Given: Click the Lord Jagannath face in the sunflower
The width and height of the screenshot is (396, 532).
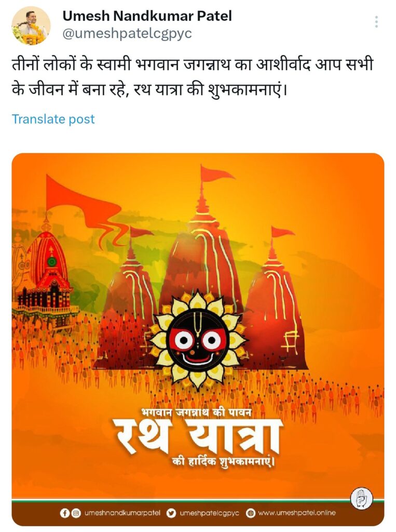Looking at the screenshot, I should 197,340.
